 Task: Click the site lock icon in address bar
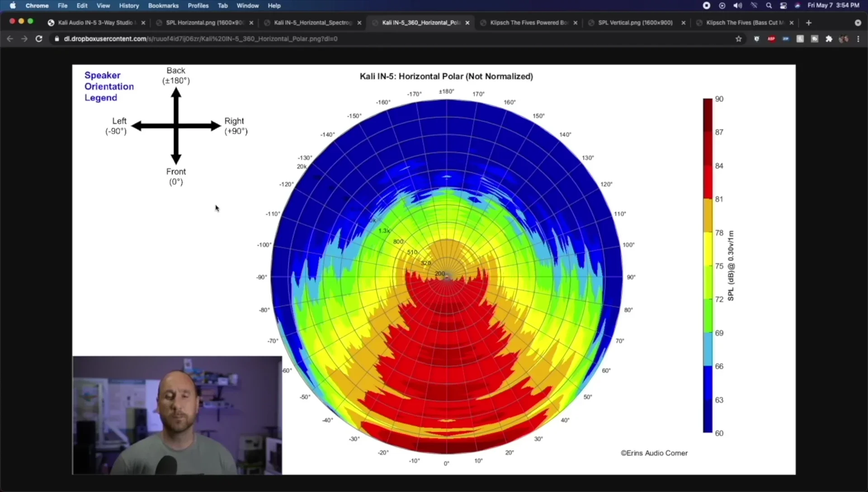[57, 39]
